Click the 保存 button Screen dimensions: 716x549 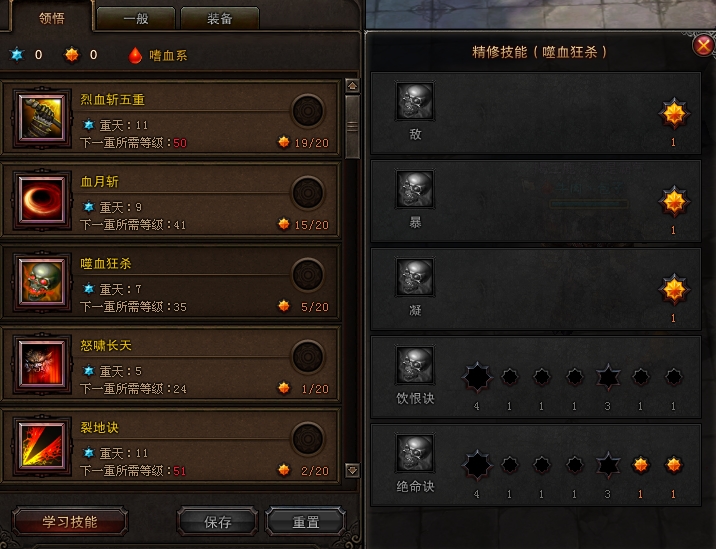coord(217,522)
